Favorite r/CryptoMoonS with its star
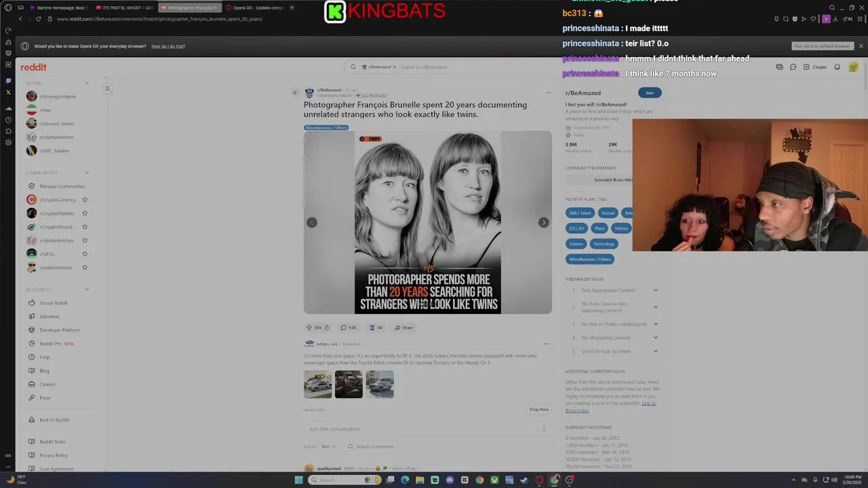 click(x=85, y=227)
